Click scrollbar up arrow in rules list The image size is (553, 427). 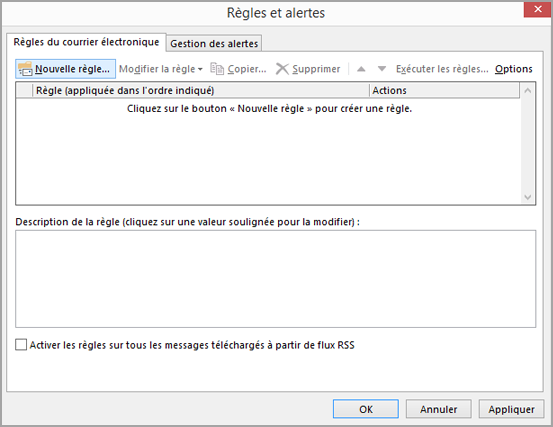click(x=528, y=91)
